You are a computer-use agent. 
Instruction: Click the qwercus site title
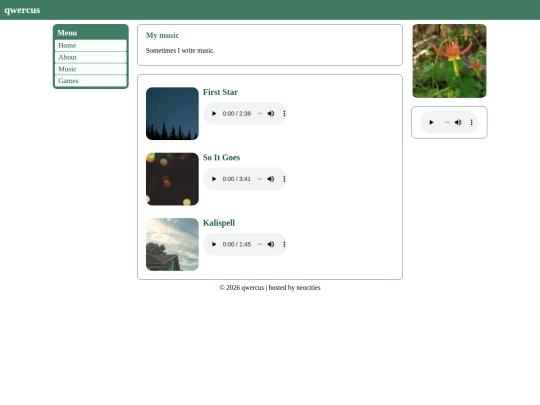[x=22, y=10]
